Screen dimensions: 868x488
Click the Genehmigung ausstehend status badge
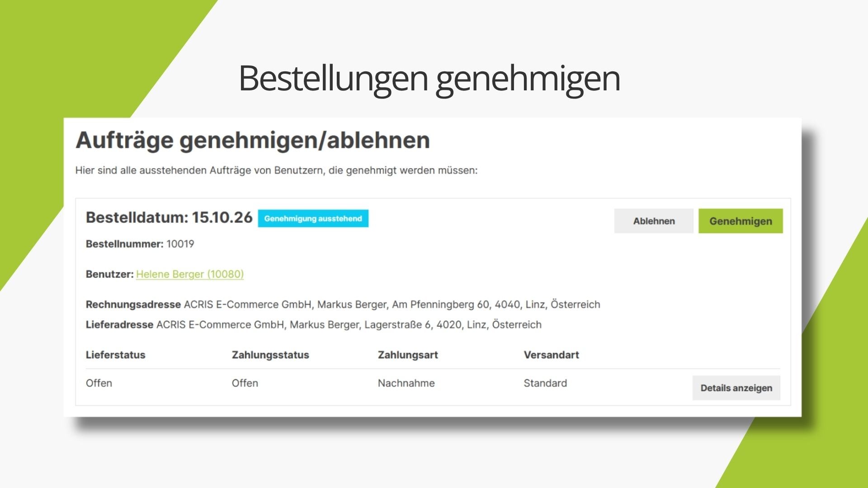pyautogui.click(x=313, y=218)
